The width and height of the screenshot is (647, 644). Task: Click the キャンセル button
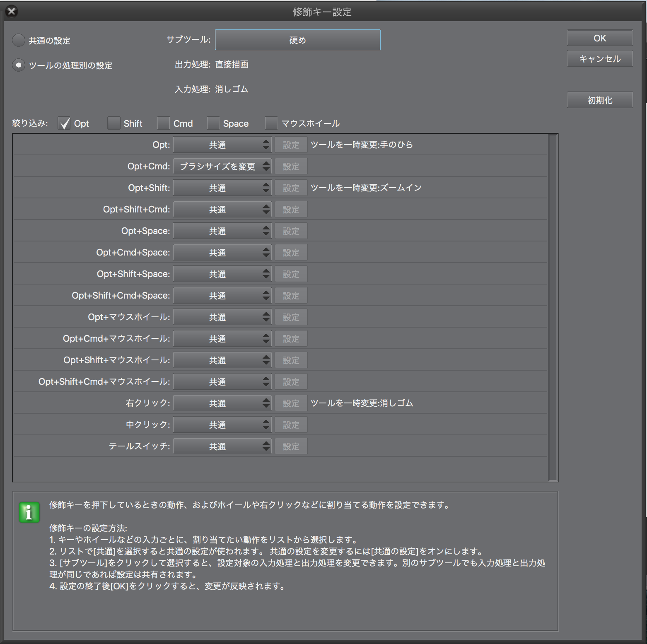click(600, 59)
